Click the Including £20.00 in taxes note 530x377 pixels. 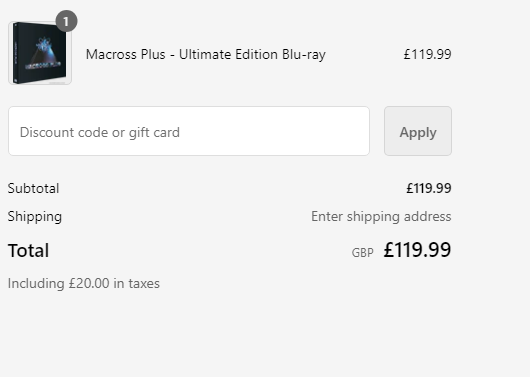pyautogui.click(x=84, y=284)
